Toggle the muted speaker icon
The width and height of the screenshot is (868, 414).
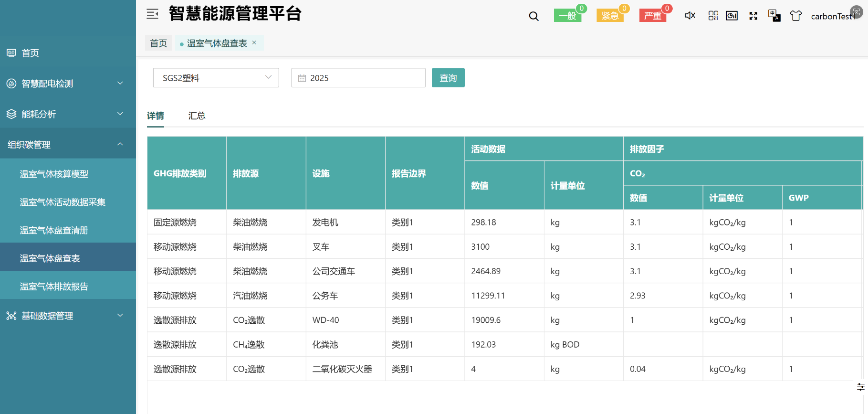coord(690,16)
